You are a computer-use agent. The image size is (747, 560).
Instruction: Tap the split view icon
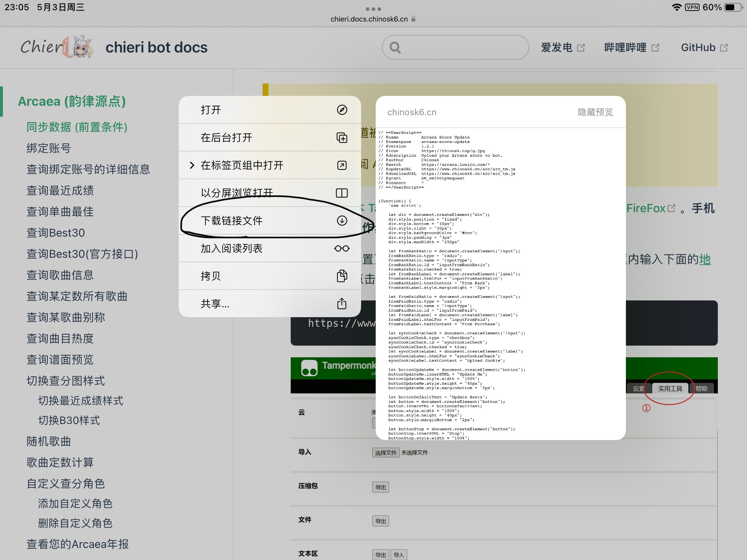pyautogui.click(x=342, y=193)
